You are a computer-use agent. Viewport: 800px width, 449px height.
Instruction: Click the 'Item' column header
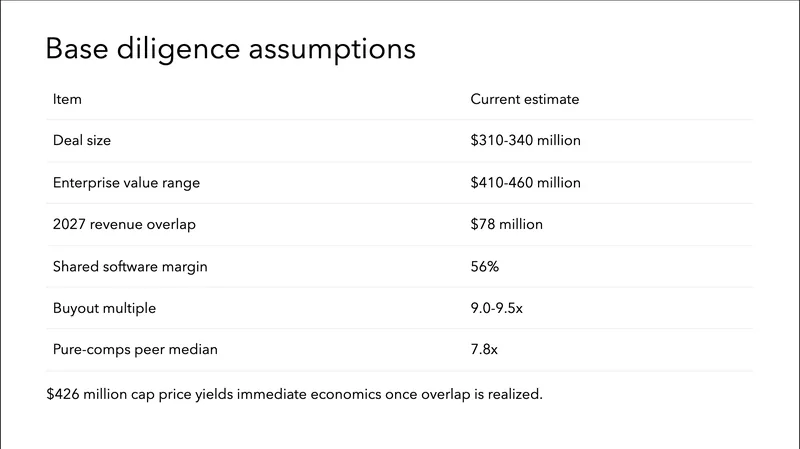click(x=67, y=99)
